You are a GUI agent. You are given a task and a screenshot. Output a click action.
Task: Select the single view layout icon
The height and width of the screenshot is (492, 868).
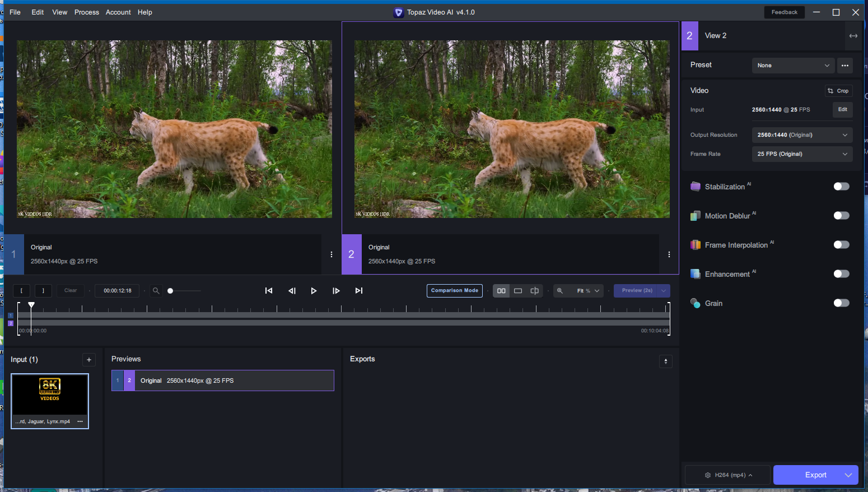[517, 290]
